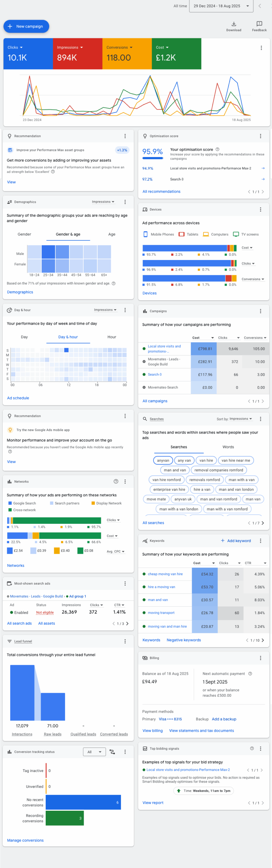Open the Negative keywords link
Image resolution: width=272 pixels, height=868 pixels.
coord(184,640)
